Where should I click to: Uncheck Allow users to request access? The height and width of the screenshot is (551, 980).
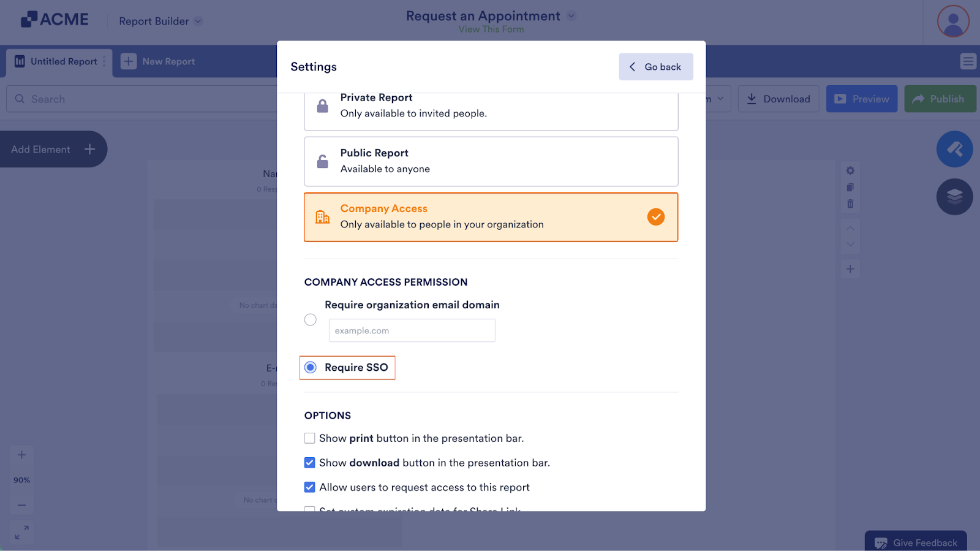(310, 487)
